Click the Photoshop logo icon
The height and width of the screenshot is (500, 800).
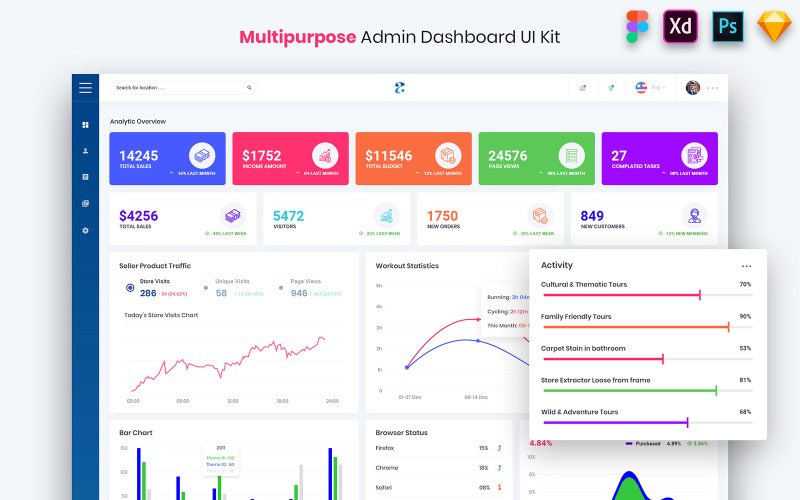coord(727,27)
